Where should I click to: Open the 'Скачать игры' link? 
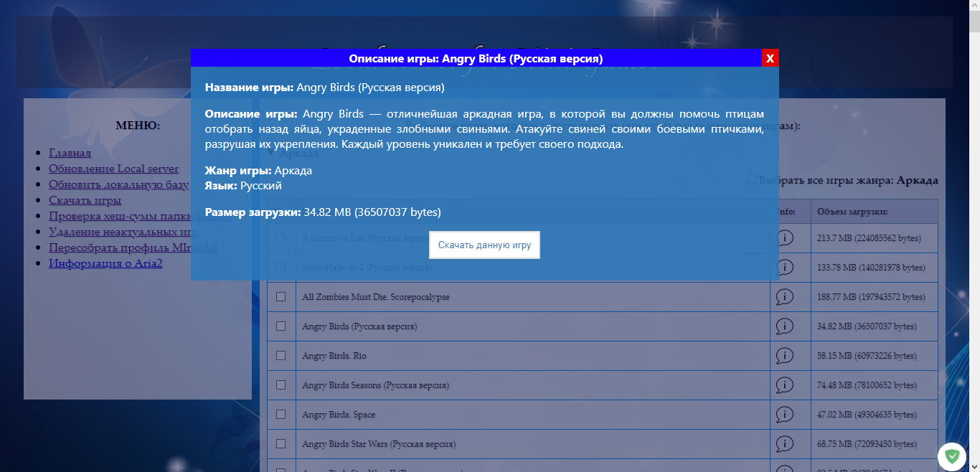click(85, 200)
